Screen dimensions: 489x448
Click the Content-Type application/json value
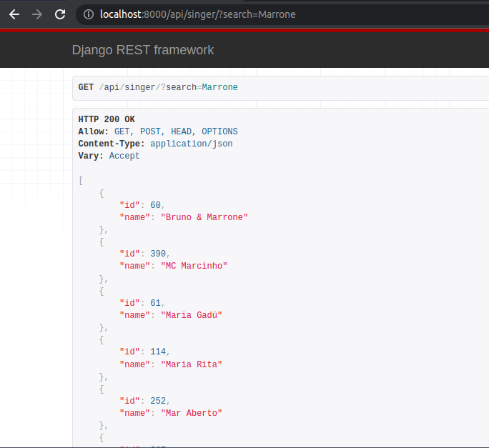tap(192, 144)
